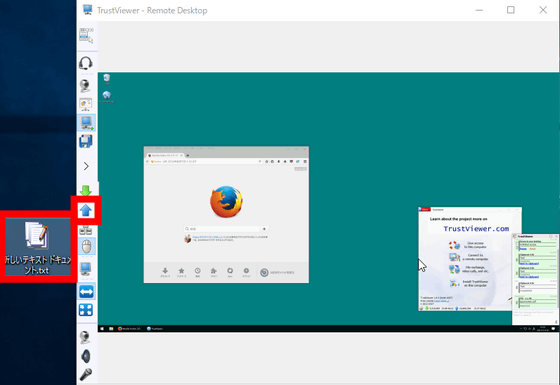The height and width of the screenshot is (385, 560).
Task: Toggle the fit-to-width horizontal arrows icon
Action: tap(86, 292)
